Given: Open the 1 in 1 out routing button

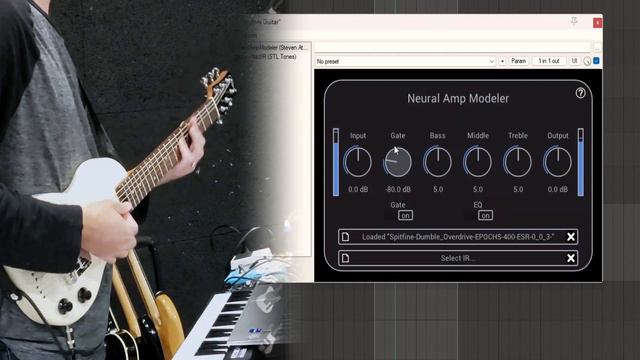Looking at the screenshot, I should (549, 61).
